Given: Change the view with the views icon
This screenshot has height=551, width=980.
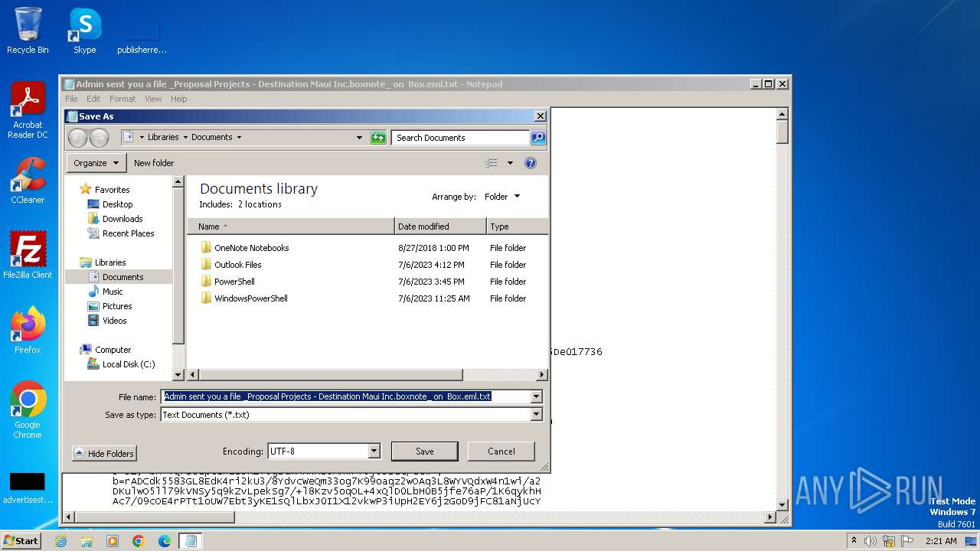Looking at the screenshot, I should (x=492, y=163).
